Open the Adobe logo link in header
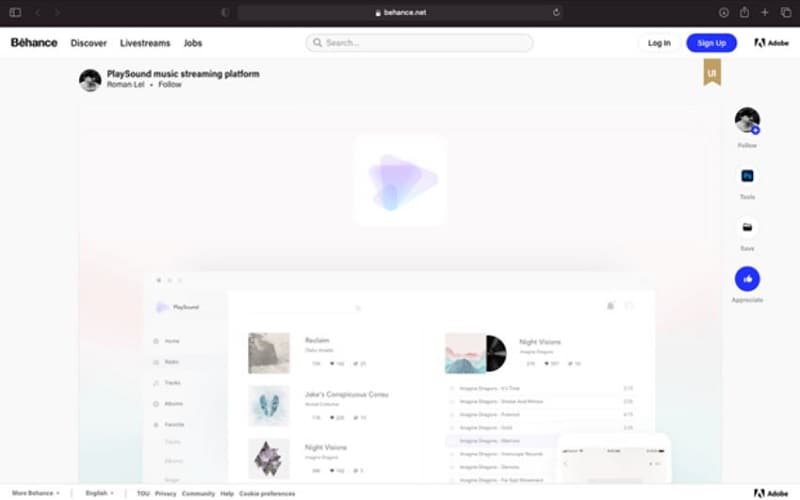The image size is (800, 500). (771, 43)
